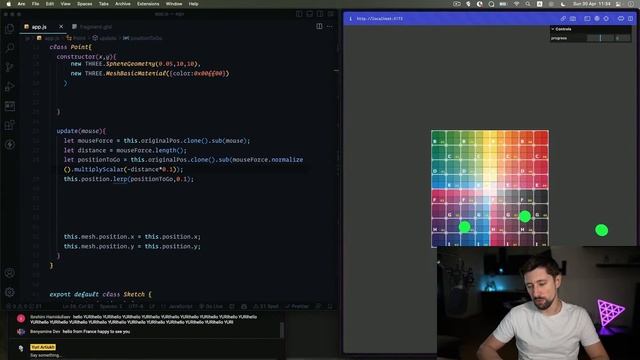
Task: Open Source Control in the activity bar
Action: click(x=10, y=67)
